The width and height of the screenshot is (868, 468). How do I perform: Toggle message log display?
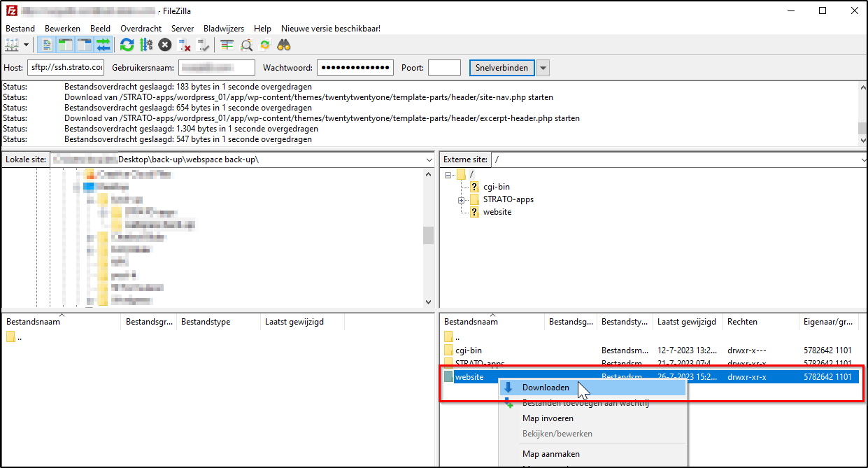[x=47, y=45]
